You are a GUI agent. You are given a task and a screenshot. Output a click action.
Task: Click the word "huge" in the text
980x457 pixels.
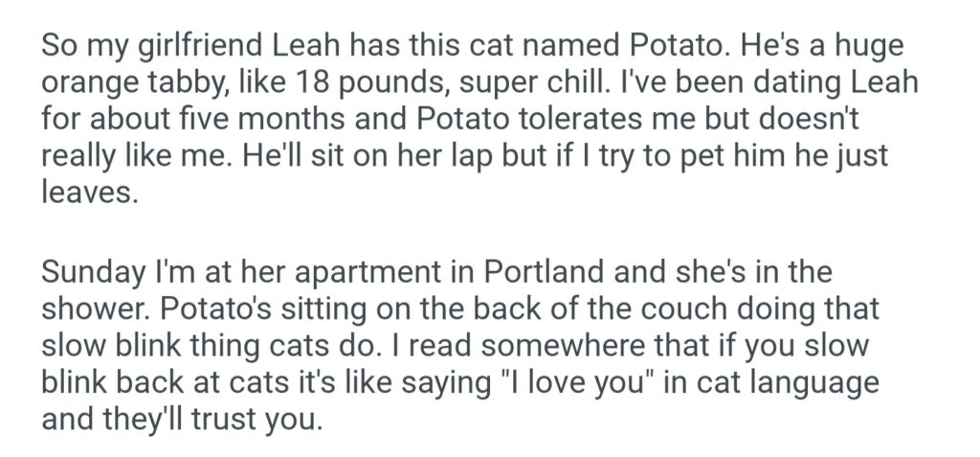[x=866, y=46]
